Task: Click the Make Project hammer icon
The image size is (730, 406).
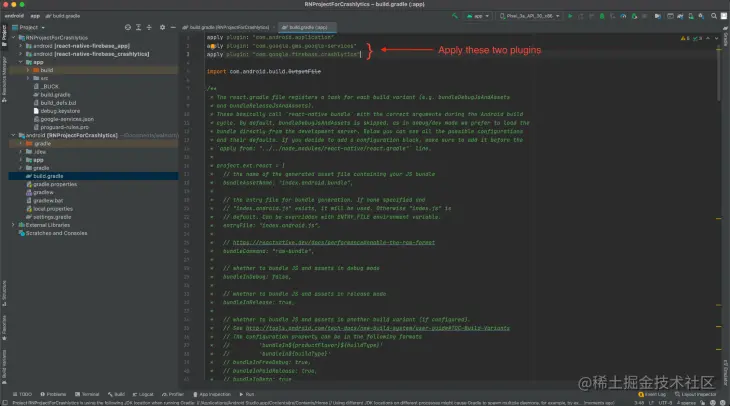Action: click(455, 16)
